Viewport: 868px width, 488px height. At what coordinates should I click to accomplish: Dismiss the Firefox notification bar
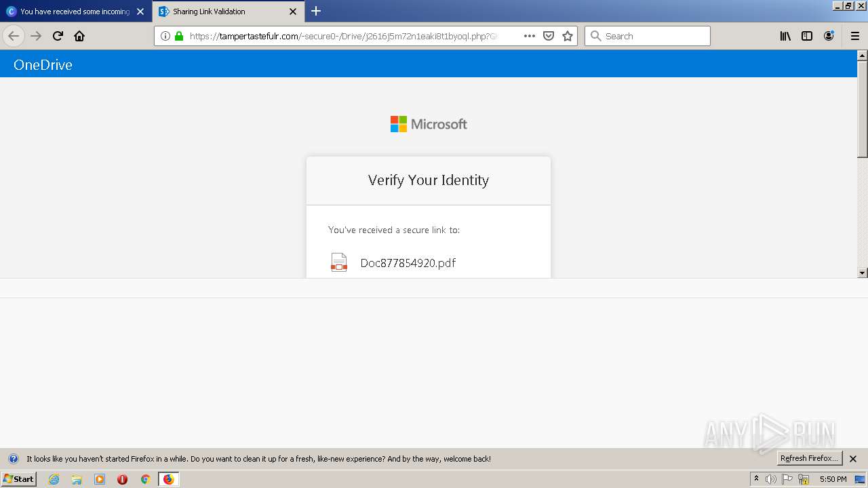[x=853, y=459]
